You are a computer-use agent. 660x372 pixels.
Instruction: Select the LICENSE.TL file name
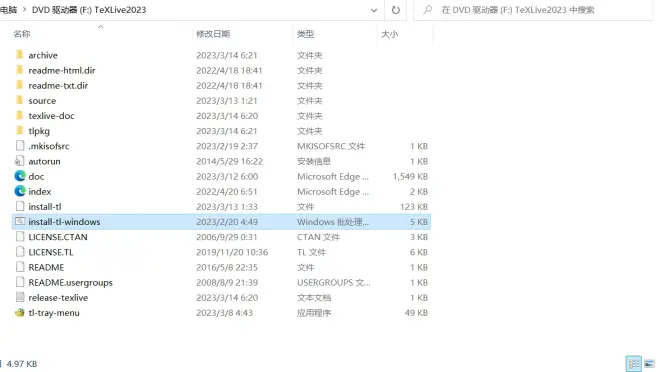tap(51, 252)
